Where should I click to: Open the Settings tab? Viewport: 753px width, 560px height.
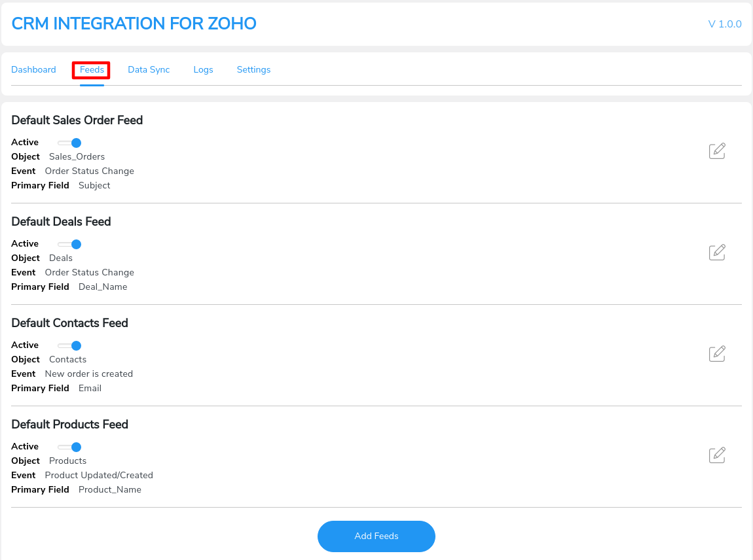(x=253, y=69)
